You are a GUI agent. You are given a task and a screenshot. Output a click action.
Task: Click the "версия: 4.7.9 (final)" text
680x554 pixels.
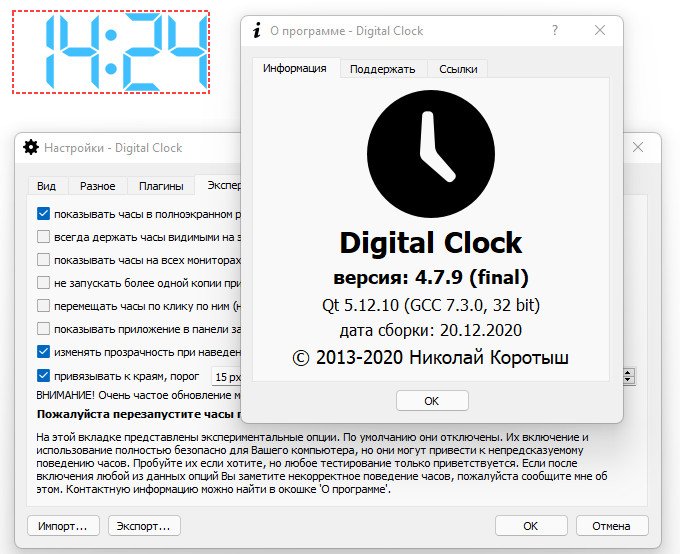coord(431,277)
